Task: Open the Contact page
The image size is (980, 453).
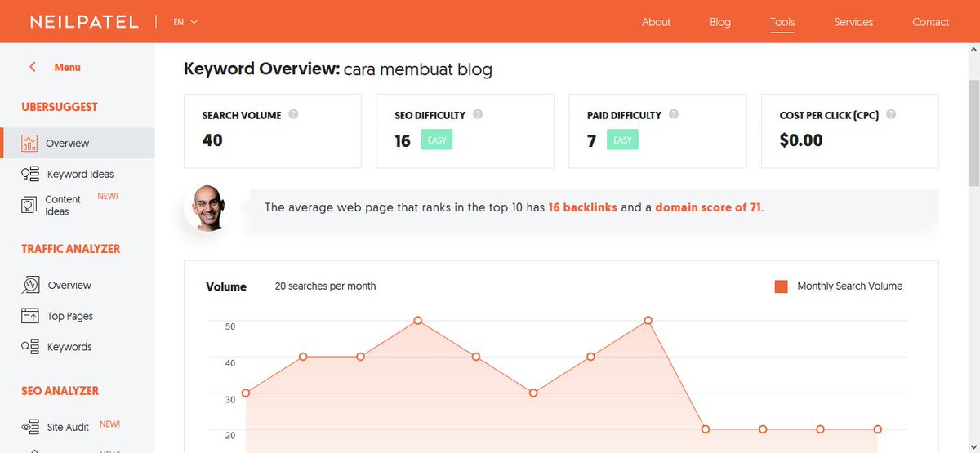Action: coord(930,22)
